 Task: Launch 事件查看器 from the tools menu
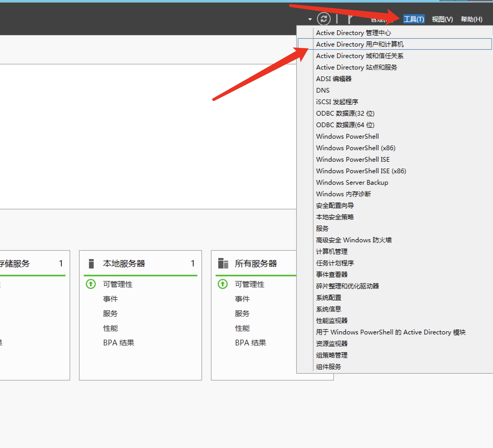click(332, 275)
